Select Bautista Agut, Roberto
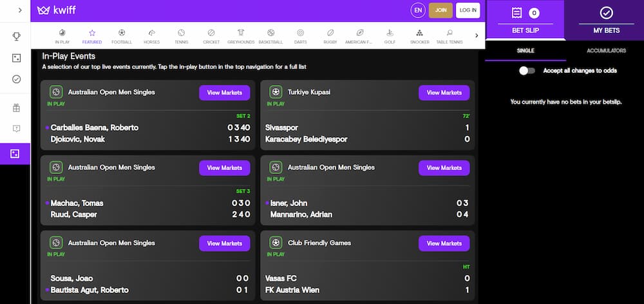The image size is (644, 304). (x=90, y=290)
